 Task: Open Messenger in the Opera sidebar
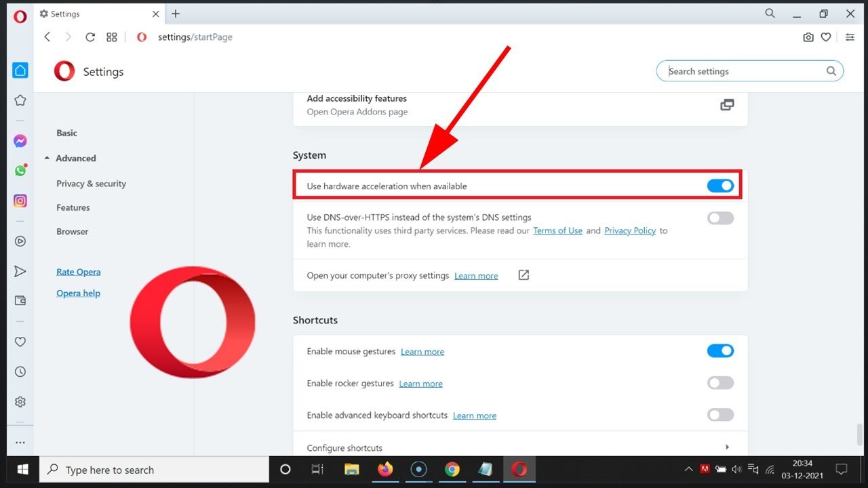(20, 142)
